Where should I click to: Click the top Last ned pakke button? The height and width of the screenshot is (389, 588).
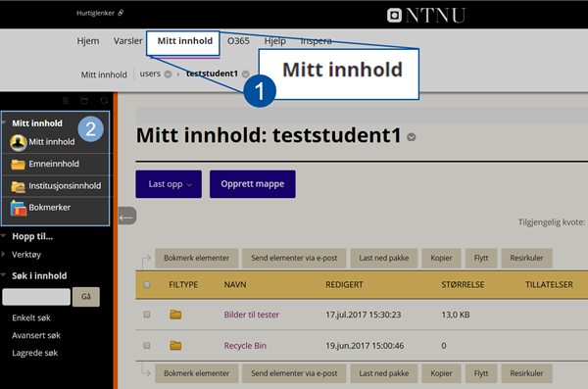point(384,258)
